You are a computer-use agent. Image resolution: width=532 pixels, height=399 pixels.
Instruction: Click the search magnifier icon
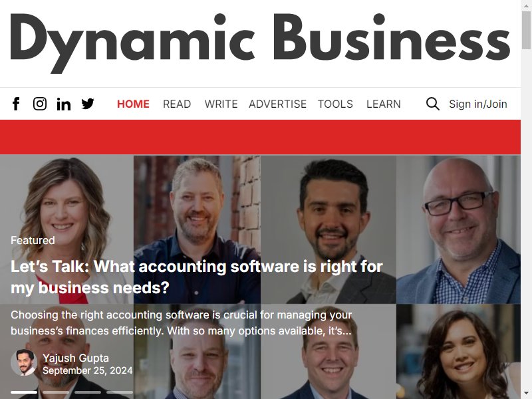pos(433,104)
